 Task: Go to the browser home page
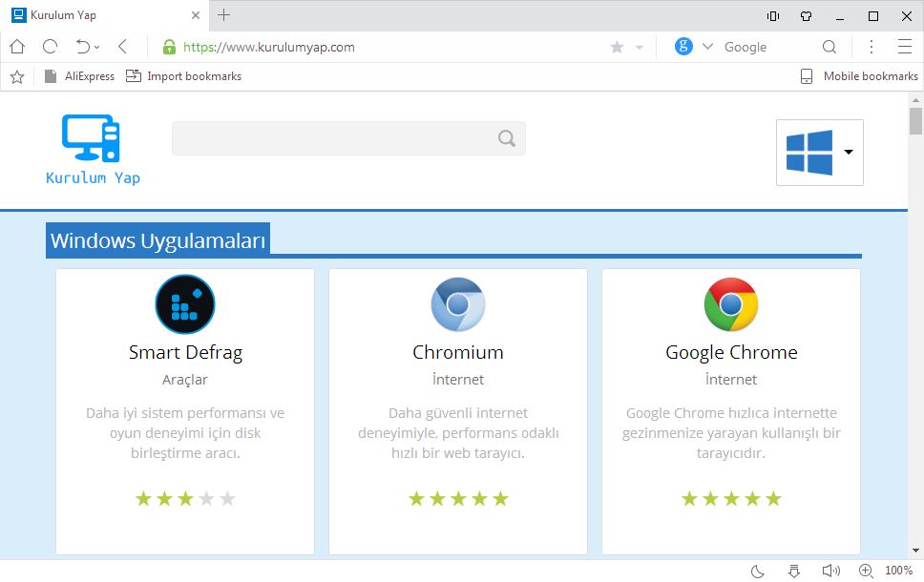point(17,47)
